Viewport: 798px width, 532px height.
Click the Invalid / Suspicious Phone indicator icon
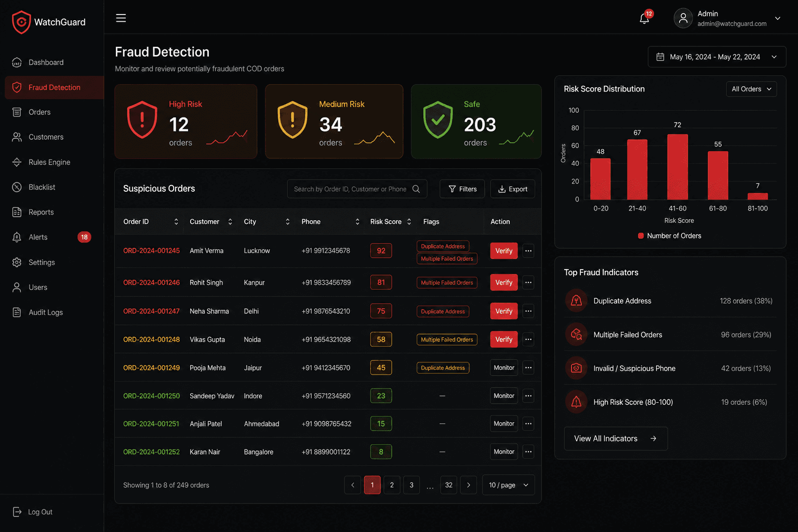click(576, 368)
